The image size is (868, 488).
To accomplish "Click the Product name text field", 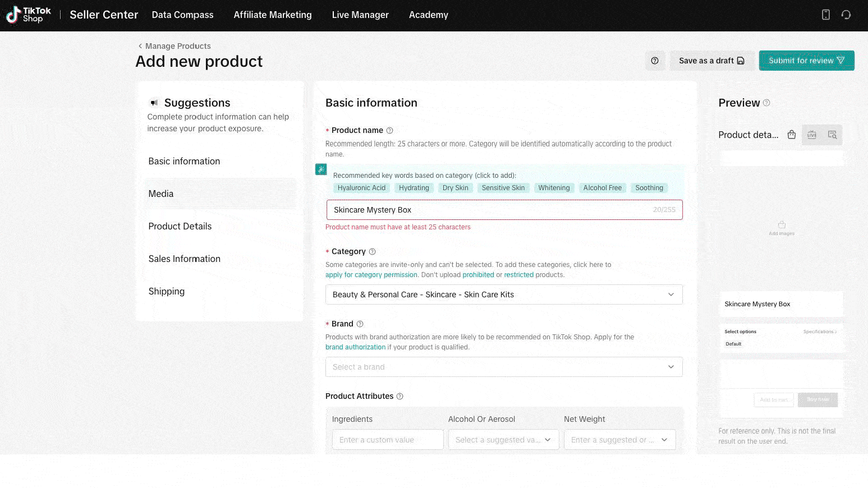I will pos(488,210).
